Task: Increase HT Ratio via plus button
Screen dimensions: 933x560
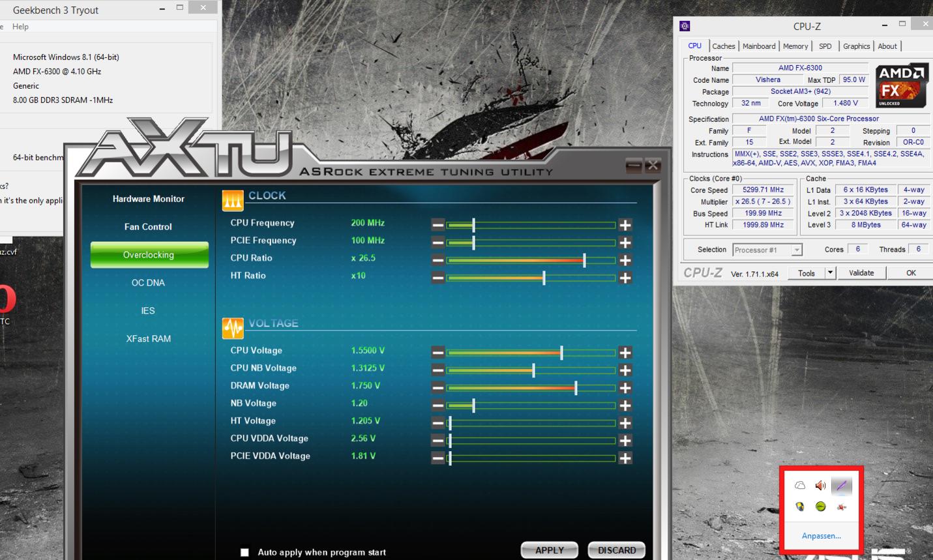Action: pyautogui.click(x=625, y=278)
